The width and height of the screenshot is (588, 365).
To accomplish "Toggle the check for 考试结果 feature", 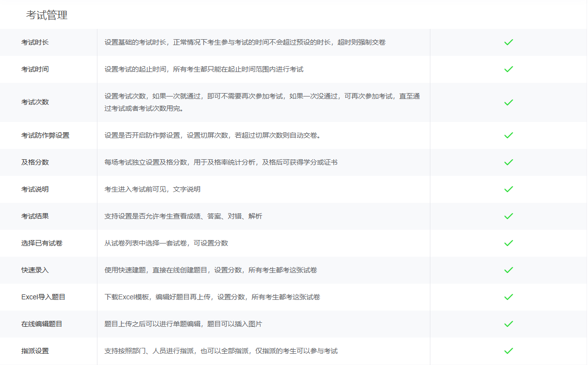I will pos(508,216).
